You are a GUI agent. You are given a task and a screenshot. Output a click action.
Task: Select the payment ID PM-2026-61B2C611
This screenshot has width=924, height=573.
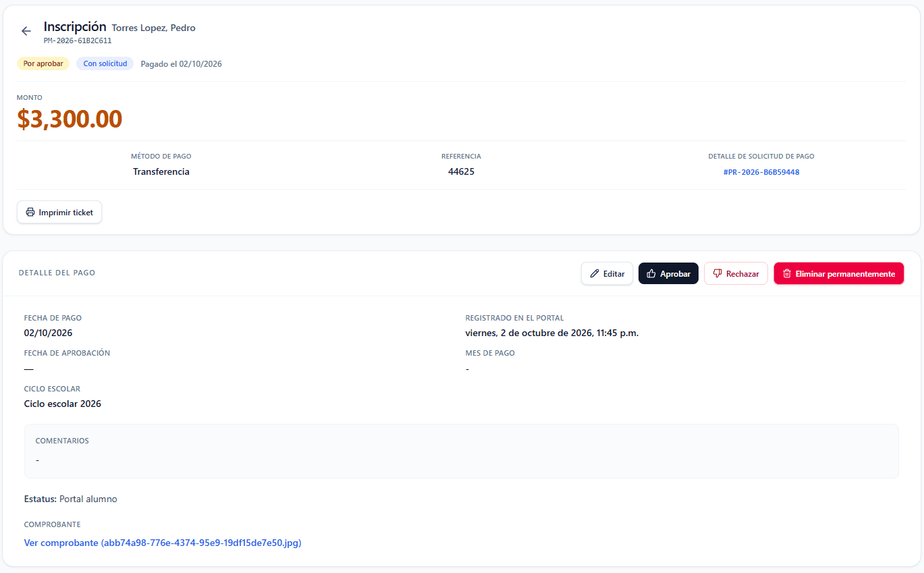(78, 40)
